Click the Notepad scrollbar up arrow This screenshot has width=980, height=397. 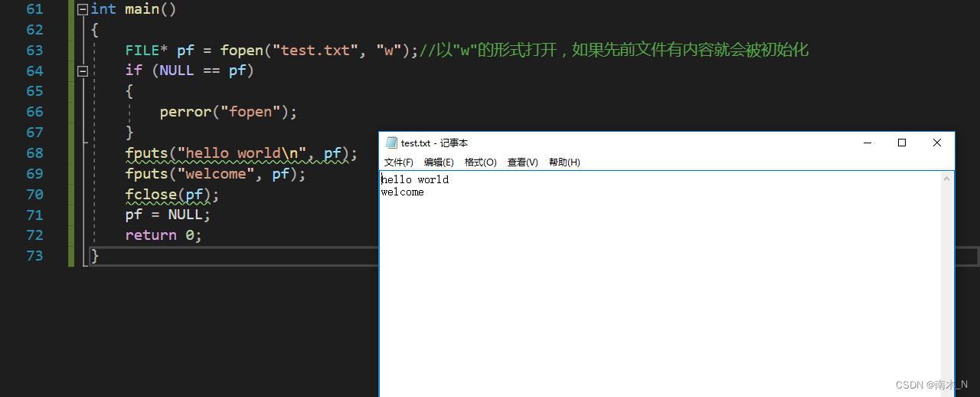pyautogui.click(x=947, y=179)
